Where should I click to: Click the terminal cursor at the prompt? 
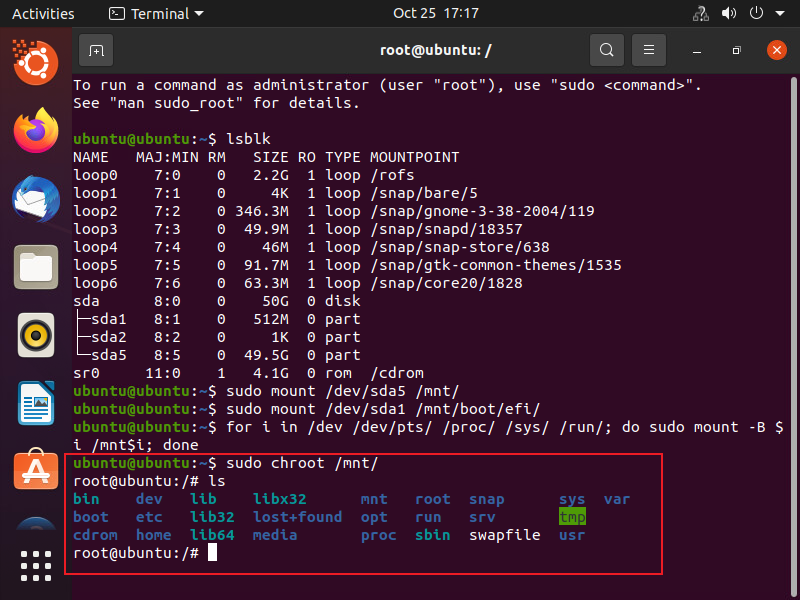[212, 553]
